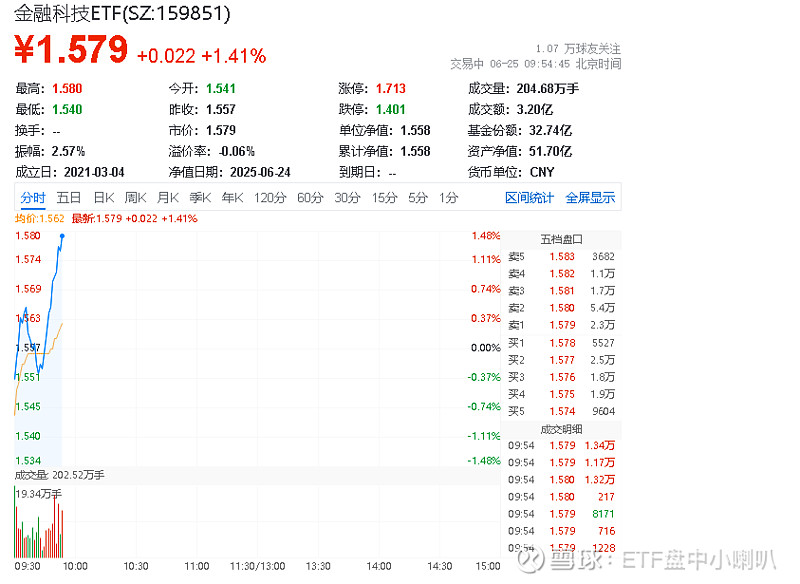800x584 pixels.
Task: Open the 五日 chart tab
Action: pos(69,197)
